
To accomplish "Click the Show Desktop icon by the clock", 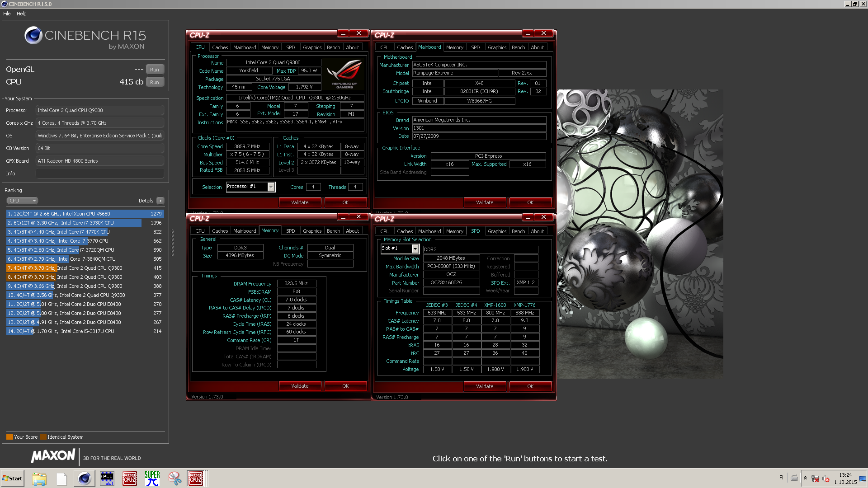I will [863, 479].
